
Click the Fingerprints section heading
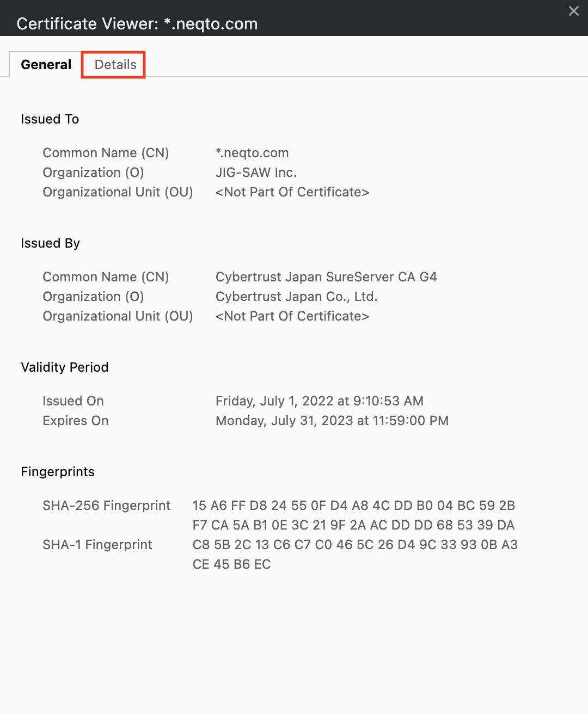click(x=58, y=472)
